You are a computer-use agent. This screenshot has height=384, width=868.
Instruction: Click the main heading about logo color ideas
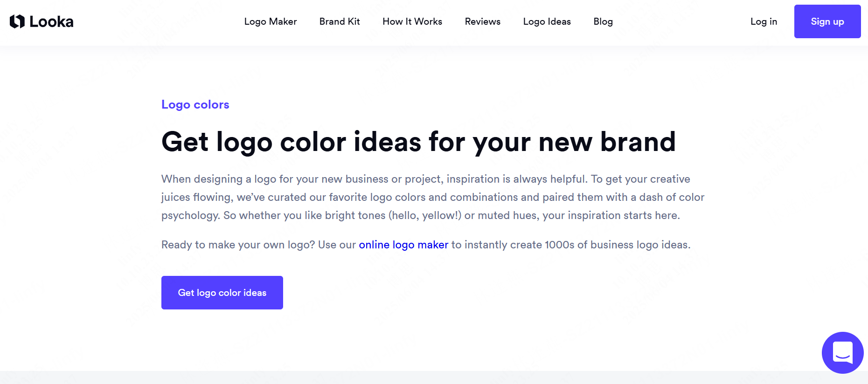pos(418,142)
